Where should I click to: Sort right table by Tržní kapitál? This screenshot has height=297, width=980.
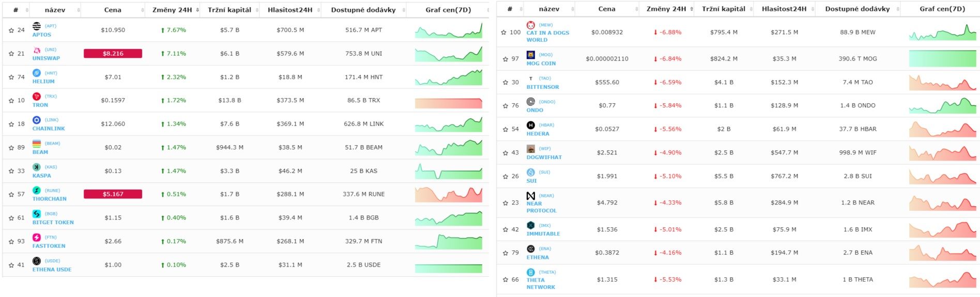coord(724,9)
